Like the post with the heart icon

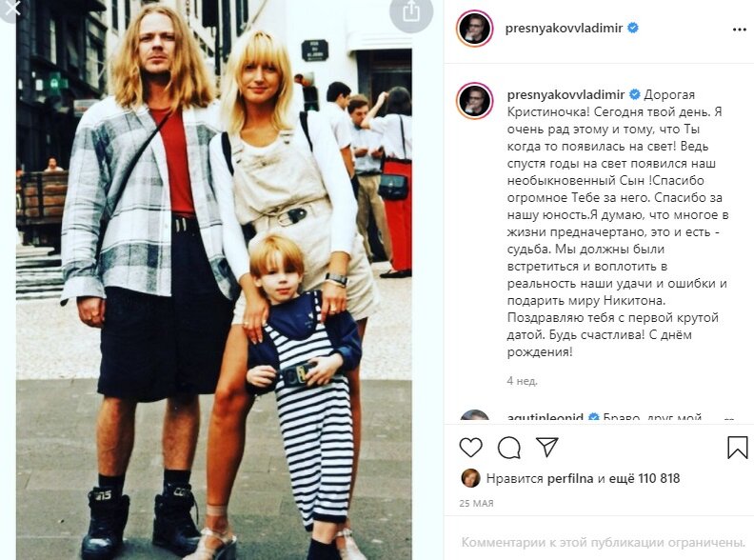pyautogui.click(x=470, y=448)
